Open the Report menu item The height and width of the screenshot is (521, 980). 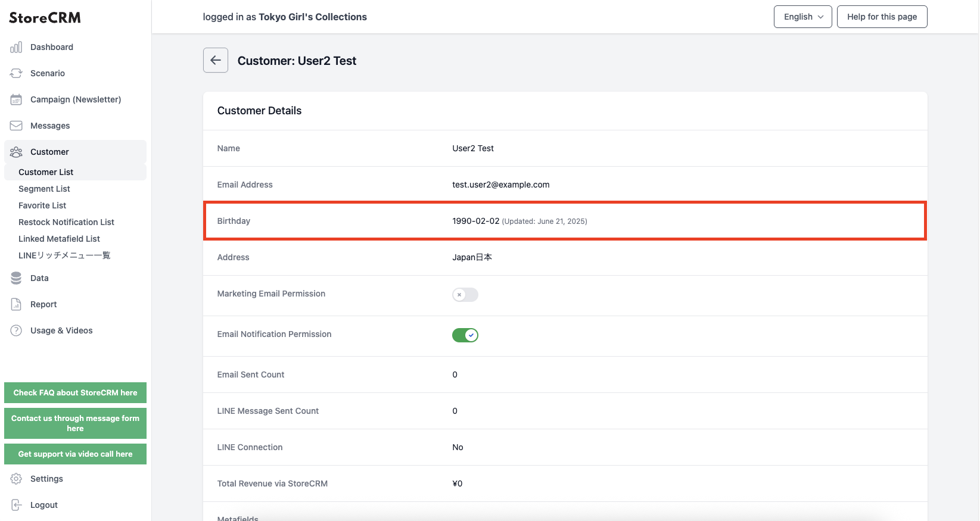[75, 304]
